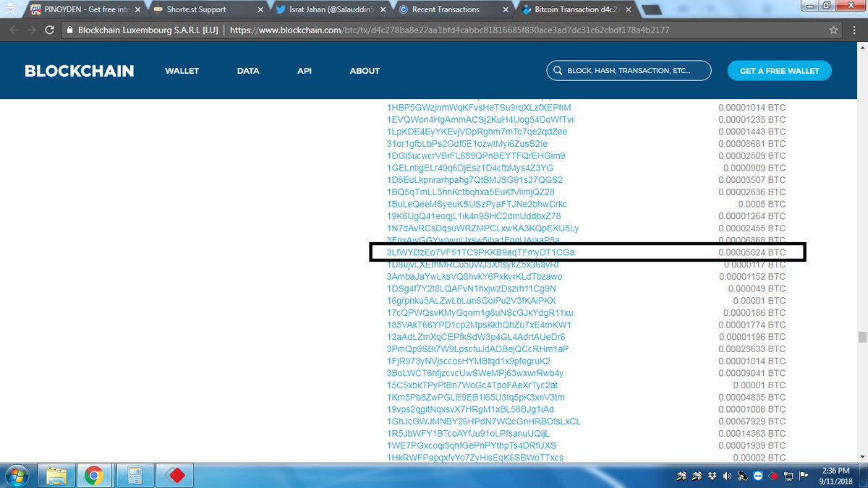Screen dimensions: 868x488
Task: Open address 1LpKDE4EyYKEvjVDpRghm7mTo7qe2qdZee
Action: click(477, 132)
